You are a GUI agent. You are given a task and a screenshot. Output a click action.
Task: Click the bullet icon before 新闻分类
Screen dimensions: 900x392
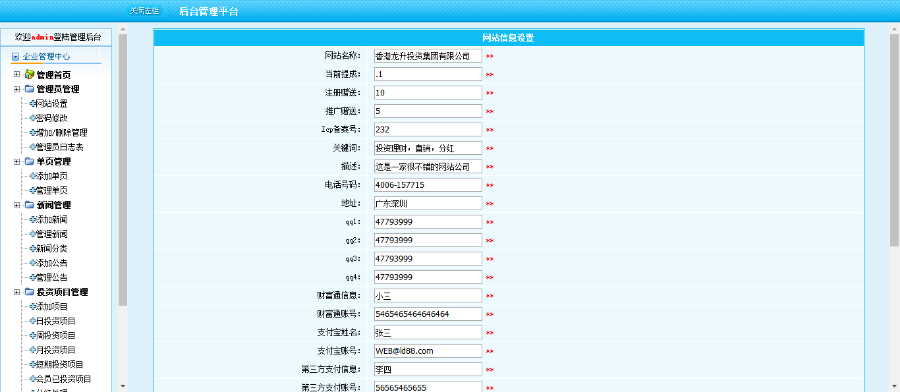[x=32, y=249]
